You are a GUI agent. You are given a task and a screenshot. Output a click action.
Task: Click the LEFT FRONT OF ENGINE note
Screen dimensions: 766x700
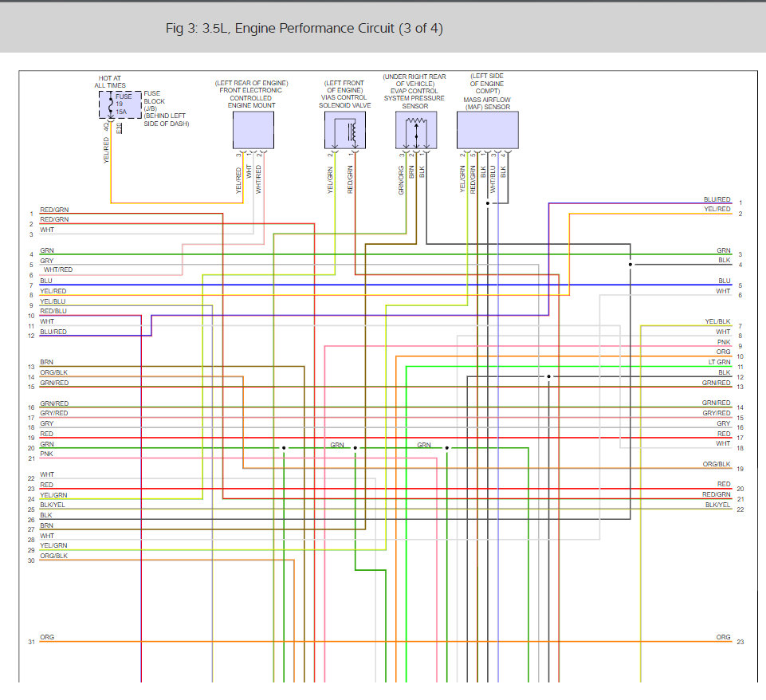(344, 86)
